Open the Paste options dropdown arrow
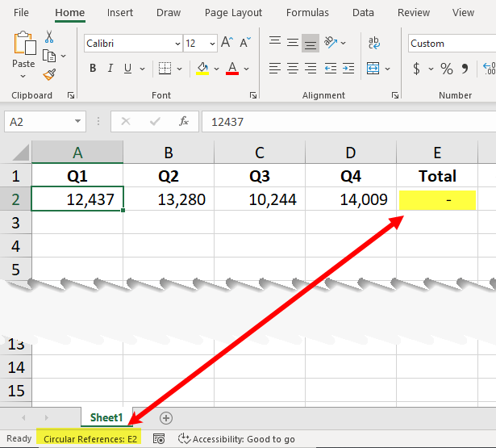Screen dimensions: 496x448 [23, 77]
